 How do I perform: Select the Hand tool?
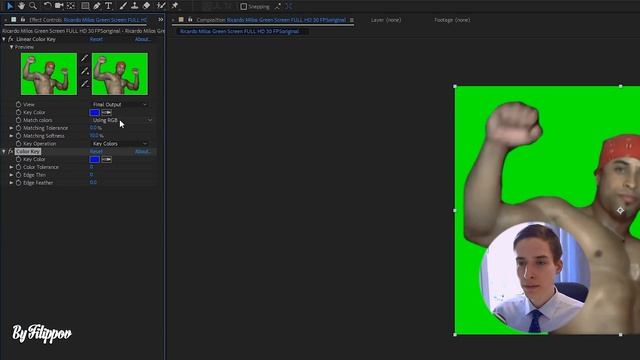[x=21, y=6]
